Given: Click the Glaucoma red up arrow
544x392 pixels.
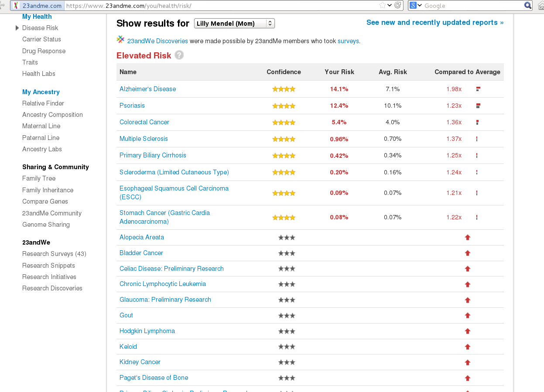Looking at the screenshot, I should [x=468, y=300].
